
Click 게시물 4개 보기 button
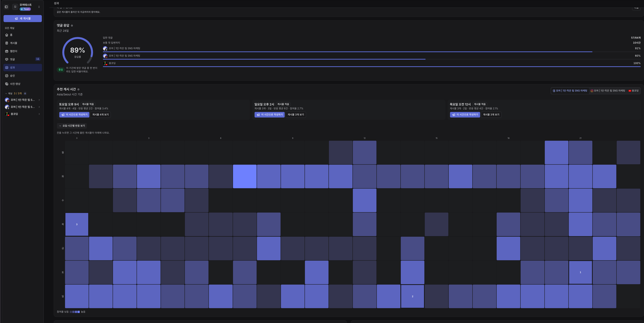(101, 115)
